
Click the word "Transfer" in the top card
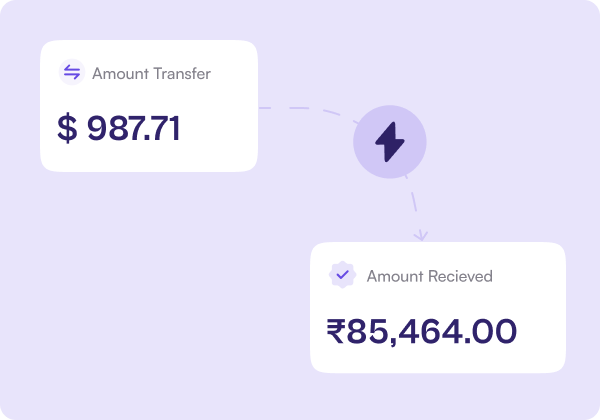pos(179,73)
